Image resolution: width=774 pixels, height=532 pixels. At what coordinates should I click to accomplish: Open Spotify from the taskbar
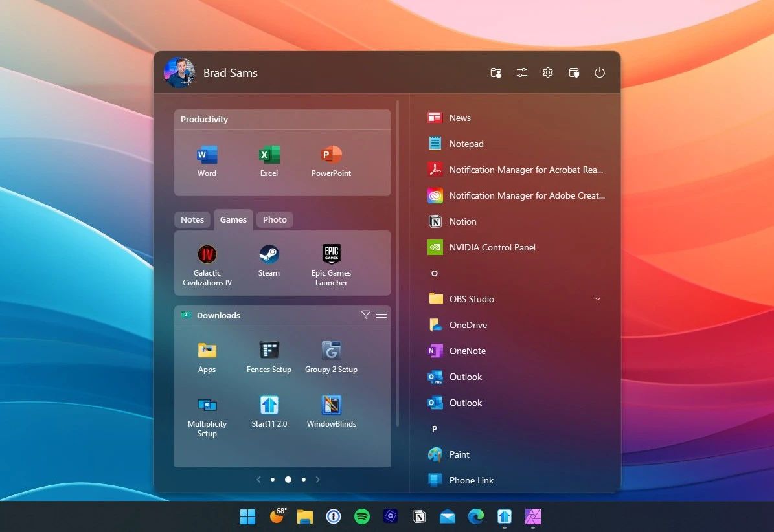(362, 516)
